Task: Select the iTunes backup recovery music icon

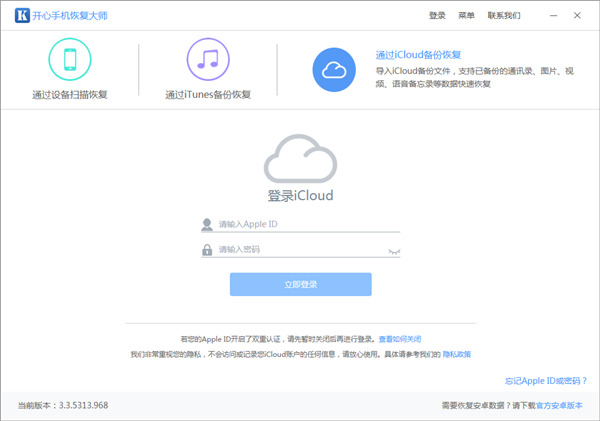Action: (208, 59)
